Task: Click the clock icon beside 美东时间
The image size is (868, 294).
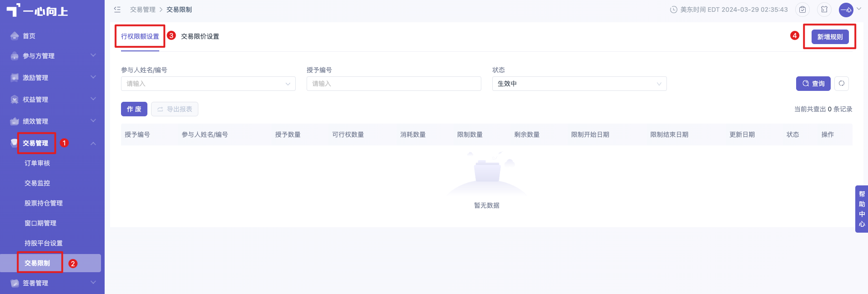Action: [x=674, y=10]
